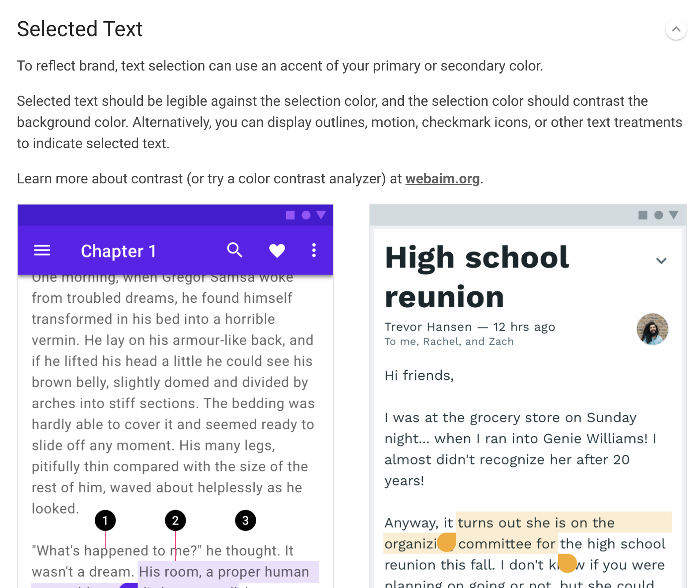
Task: Click the circle icon in the gray status bar
Action: (x=658, y=216)
